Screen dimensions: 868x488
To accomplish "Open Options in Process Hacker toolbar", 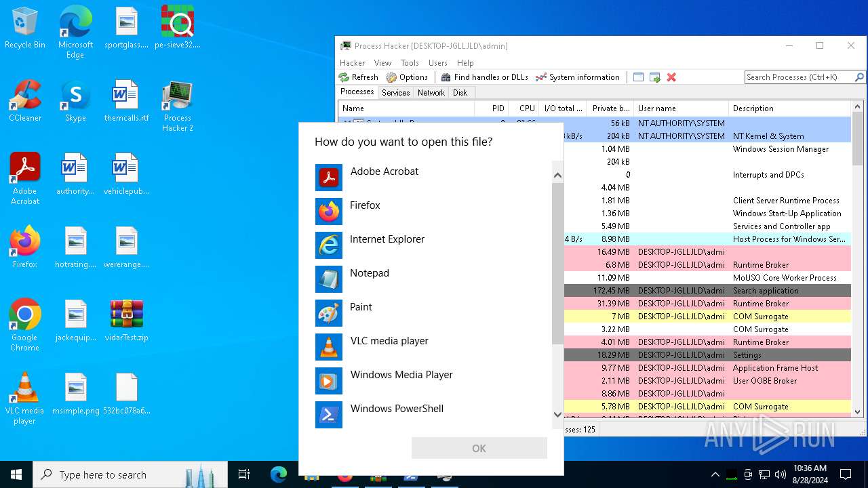I will pos(407,77).
